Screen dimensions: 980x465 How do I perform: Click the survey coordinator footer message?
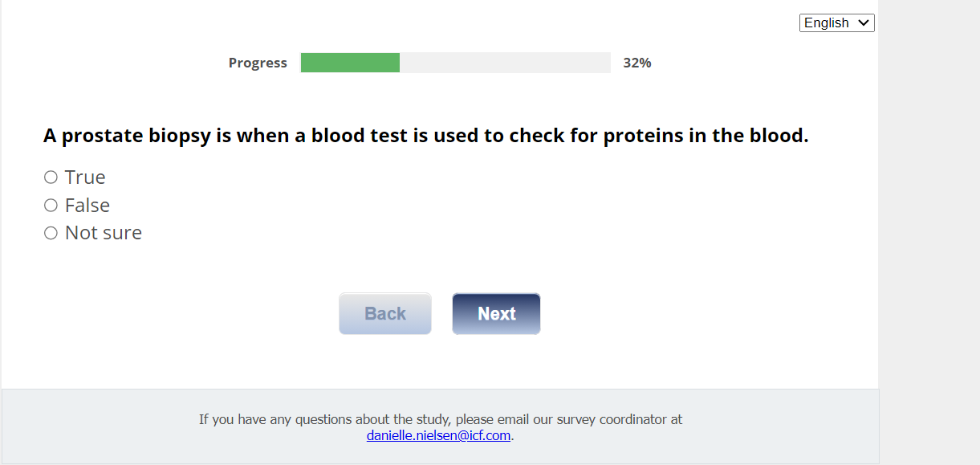coord(441,419)
